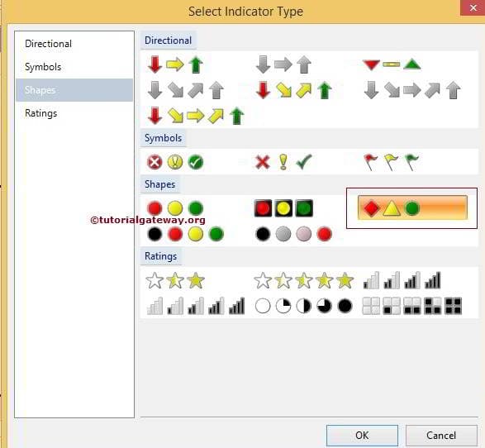The height and width of the screenshot is (448, 485).
Task: Click the Directional section header
Action: click(169, 41)
